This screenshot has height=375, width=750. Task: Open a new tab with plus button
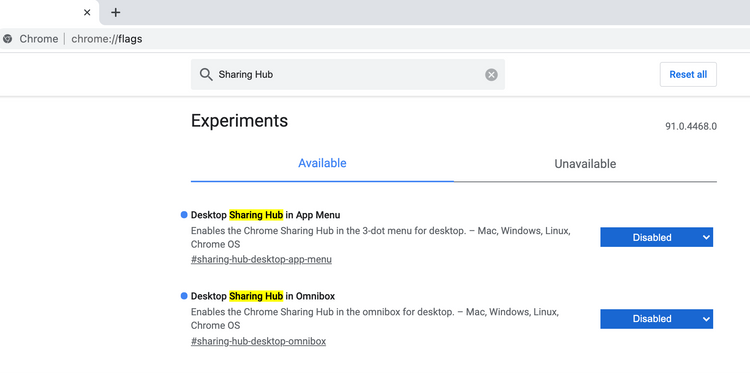115,12
